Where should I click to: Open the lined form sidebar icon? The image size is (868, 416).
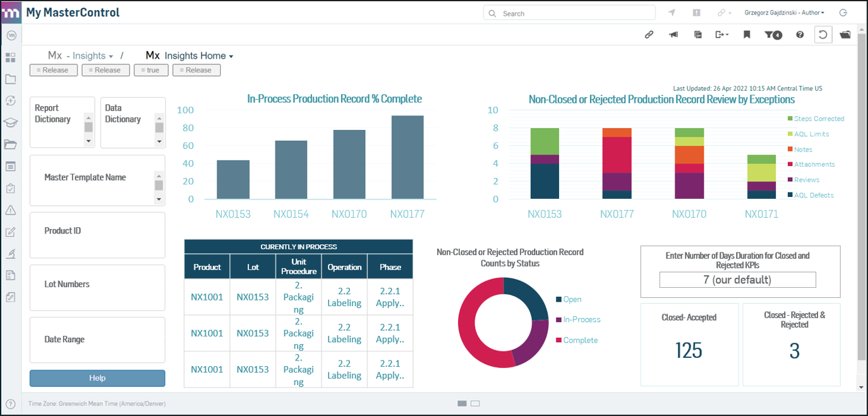(x=11, y=167)
